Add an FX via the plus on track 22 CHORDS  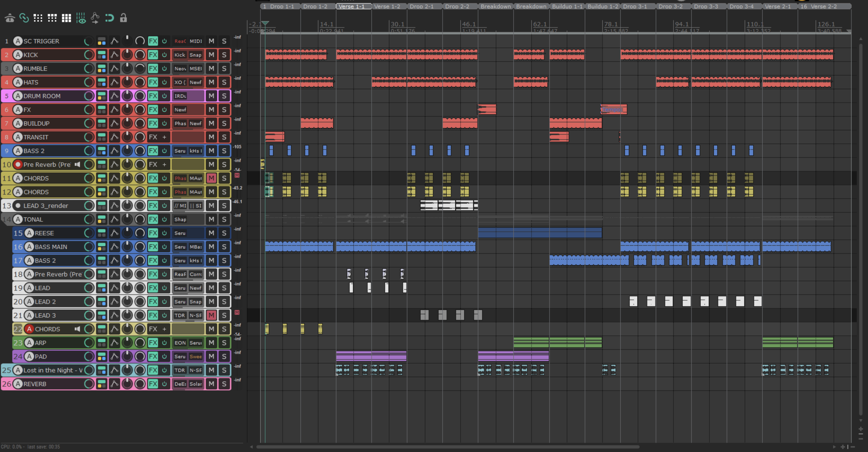click(164, 329)
